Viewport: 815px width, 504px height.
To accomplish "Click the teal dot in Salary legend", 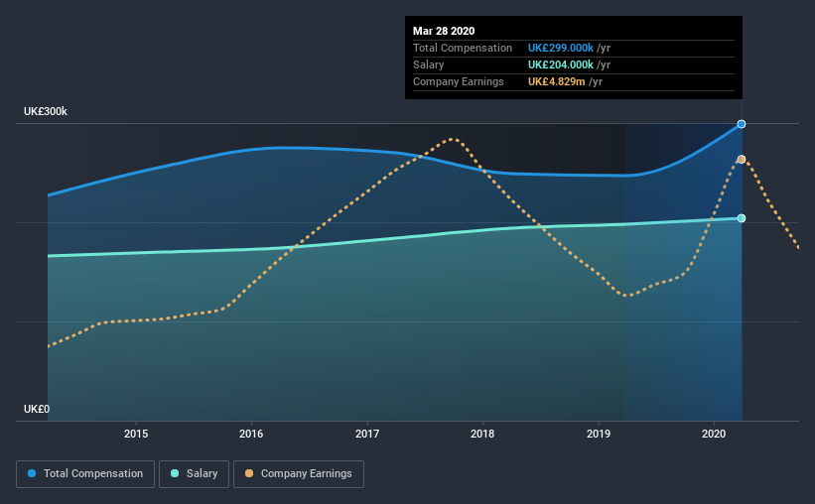I will point(175,473).
